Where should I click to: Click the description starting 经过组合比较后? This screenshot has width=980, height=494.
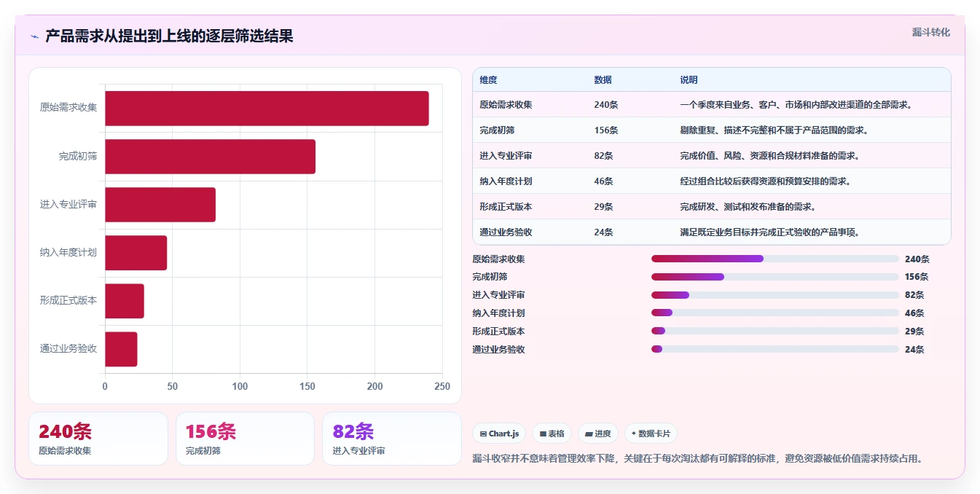coord(765,181)
